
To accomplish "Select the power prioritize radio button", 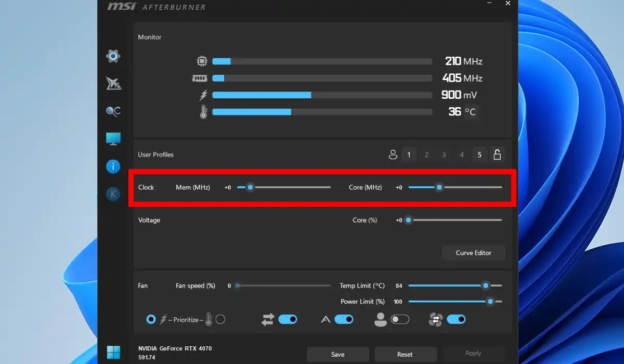I will 151,319.
